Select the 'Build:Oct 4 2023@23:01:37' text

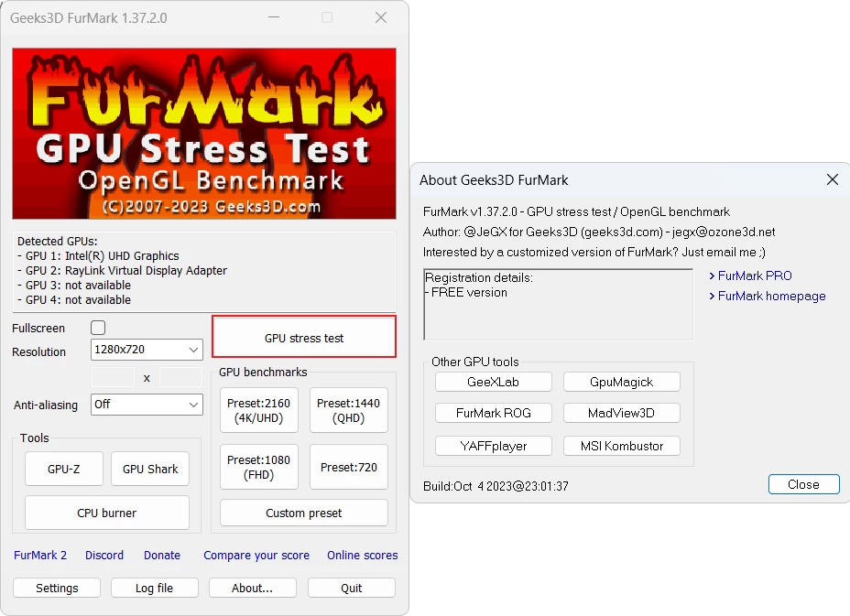point(496,486)
